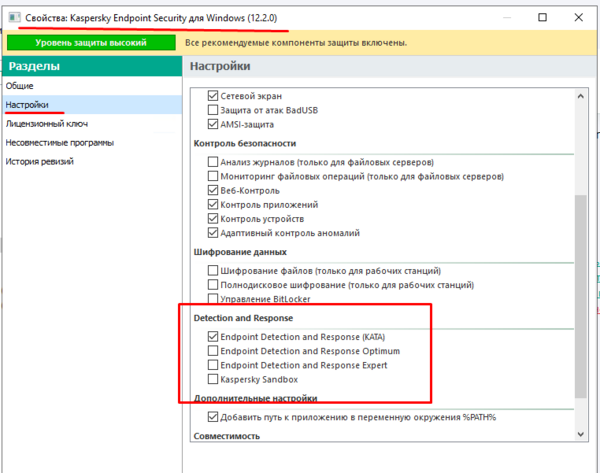Toggle the Веб-Контроль checkbox
The image size is (600, 473).
point(213,190)
